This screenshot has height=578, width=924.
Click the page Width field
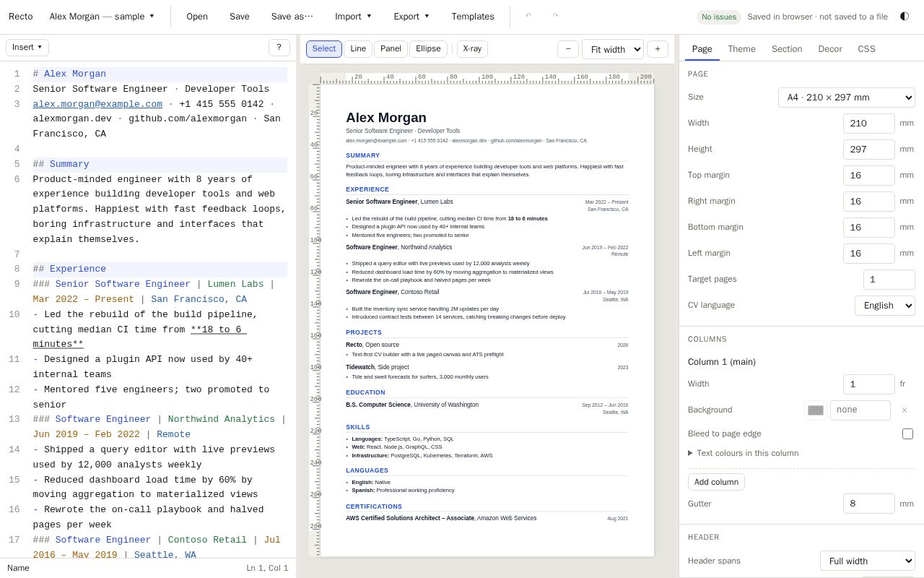[869, 124]
